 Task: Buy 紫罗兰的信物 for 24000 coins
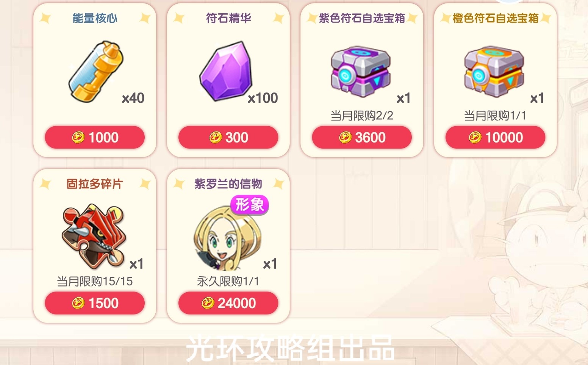pos(228,303)
